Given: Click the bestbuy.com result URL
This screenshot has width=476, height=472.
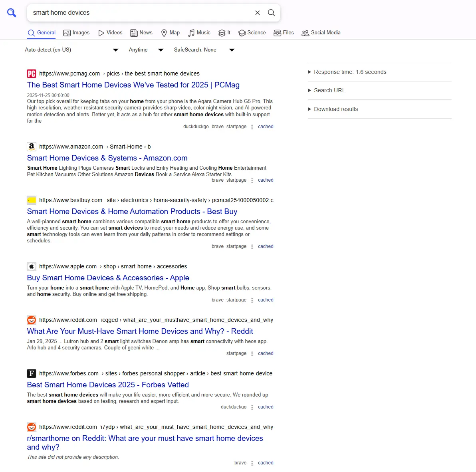Looking at the screenshot, I should [157, 200].
